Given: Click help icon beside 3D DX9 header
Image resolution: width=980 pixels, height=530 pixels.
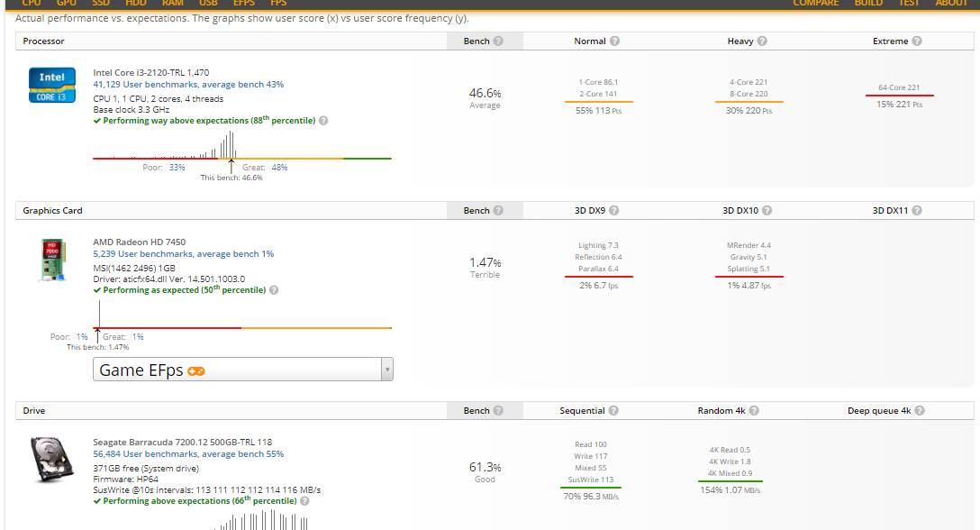Looking at the screenshot, I should click(x=613, y=211).
